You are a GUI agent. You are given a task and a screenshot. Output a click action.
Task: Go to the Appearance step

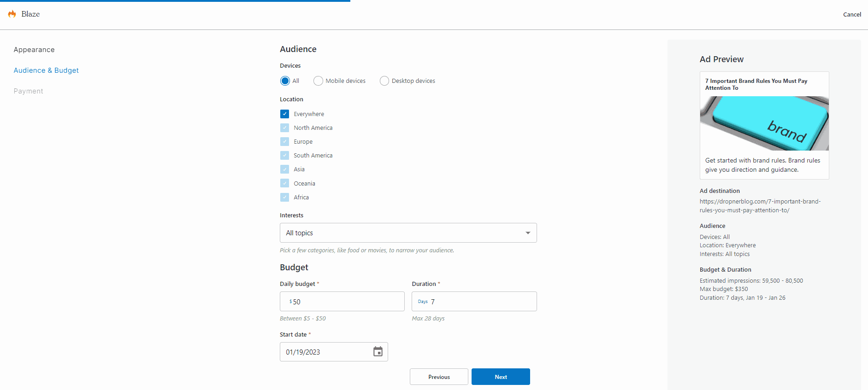tap(34, 50)
